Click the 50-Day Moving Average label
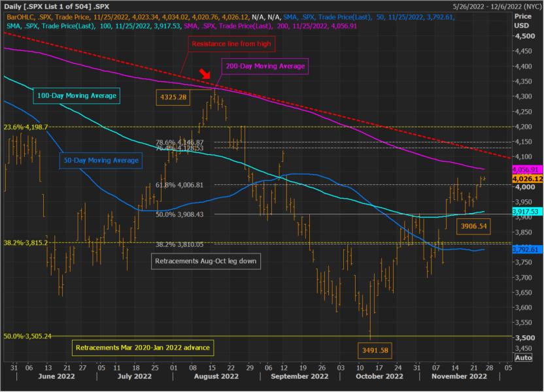Screen dimensions: 544x392 [101, 161]
